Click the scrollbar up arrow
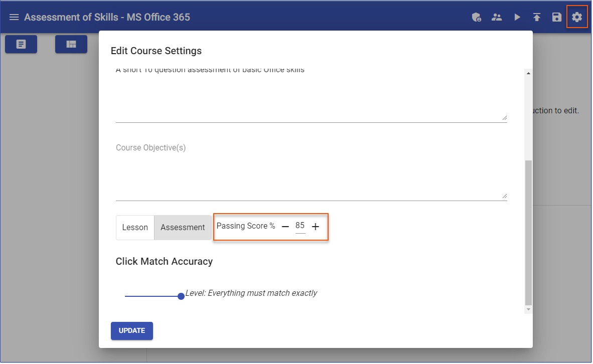593x364 pixels. coord(528,73)
